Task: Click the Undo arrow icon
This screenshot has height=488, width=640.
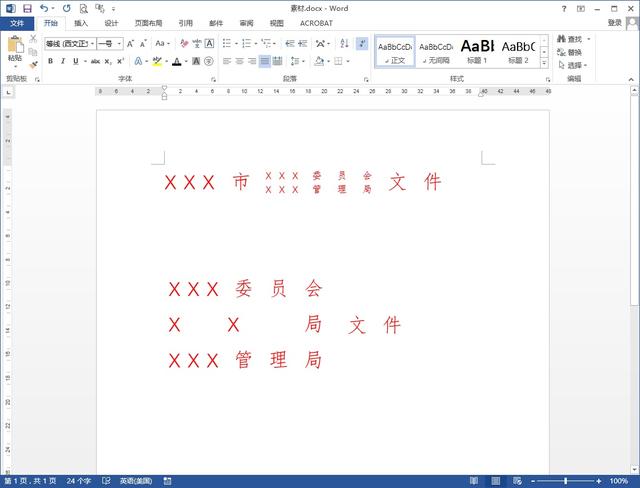Action: (44, 8)
